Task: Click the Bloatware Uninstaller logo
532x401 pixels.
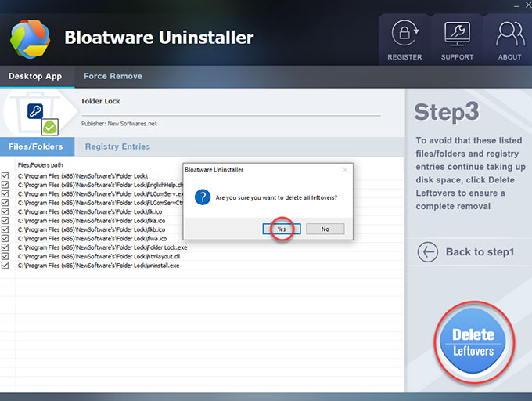Action: pyautogui.click(x=30, y=38)
